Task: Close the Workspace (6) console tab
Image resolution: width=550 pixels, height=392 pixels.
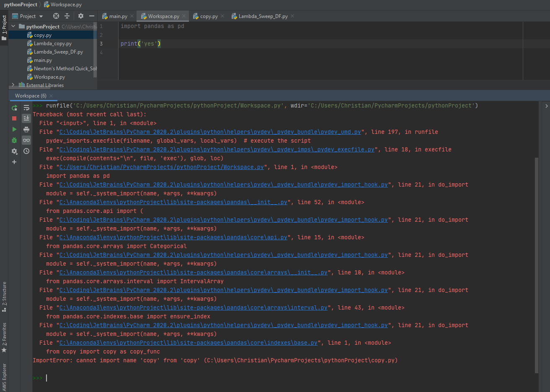Action: coord(51,96)
